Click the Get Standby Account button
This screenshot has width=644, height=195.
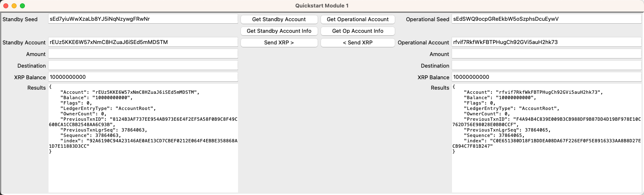pos(279,19)
